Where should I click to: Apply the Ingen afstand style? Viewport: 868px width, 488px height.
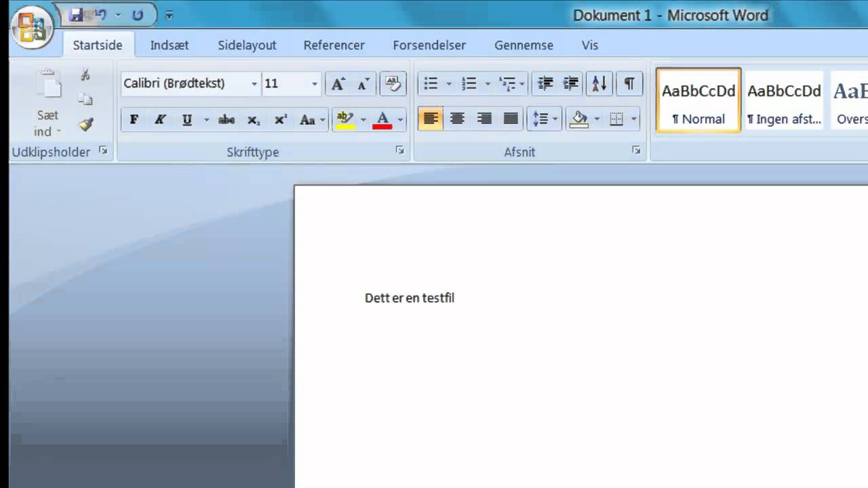785,100
